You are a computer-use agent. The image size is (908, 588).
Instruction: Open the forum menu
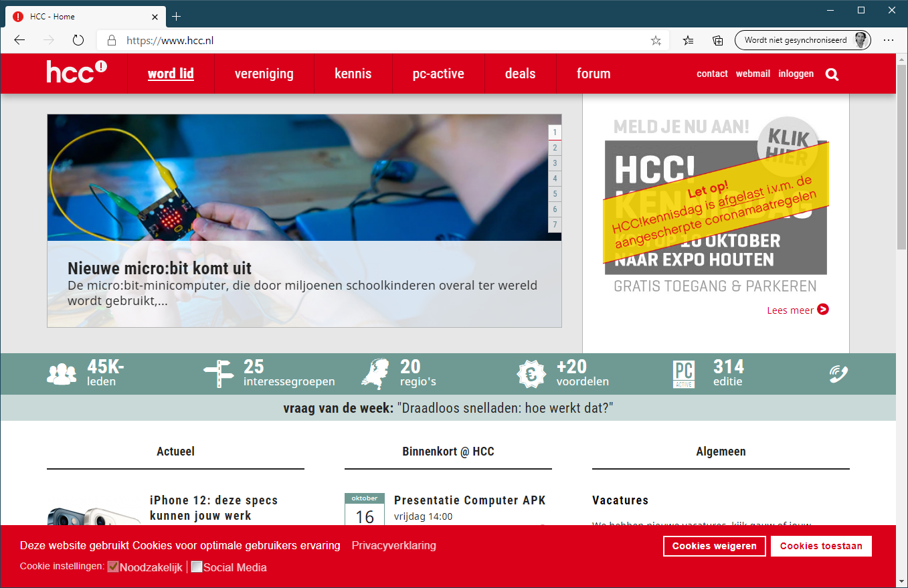point(594,74)
